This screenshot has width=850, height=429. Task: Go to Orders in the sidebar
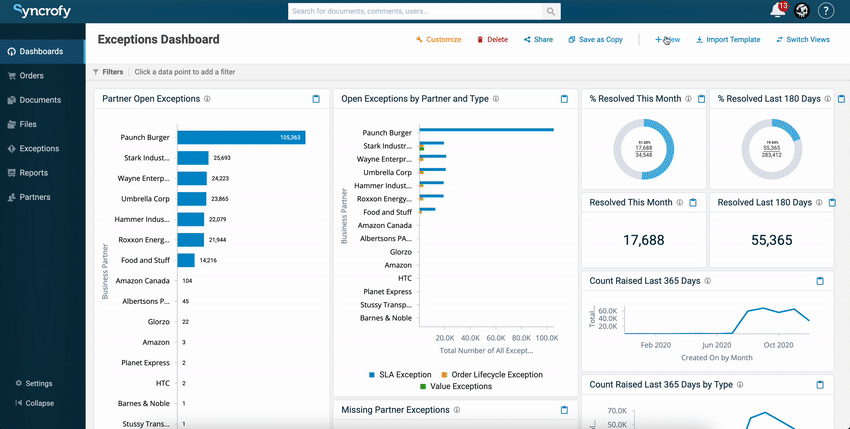42,76
